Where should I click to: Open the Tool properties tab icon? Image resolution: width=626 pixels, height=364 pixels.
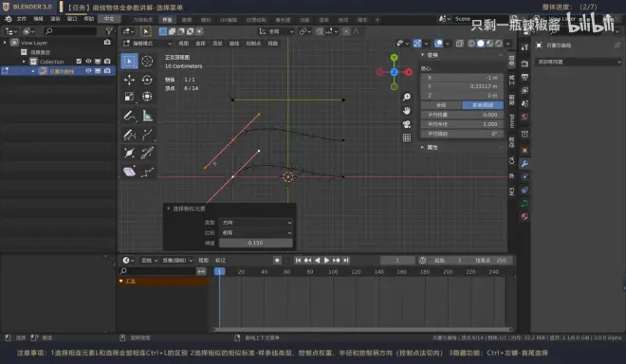(525, 47)
